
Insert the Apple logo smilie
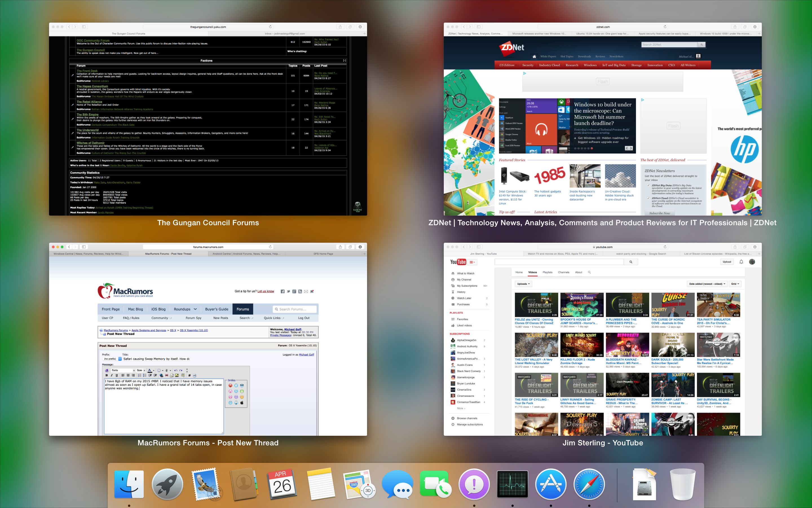point(242,403)
